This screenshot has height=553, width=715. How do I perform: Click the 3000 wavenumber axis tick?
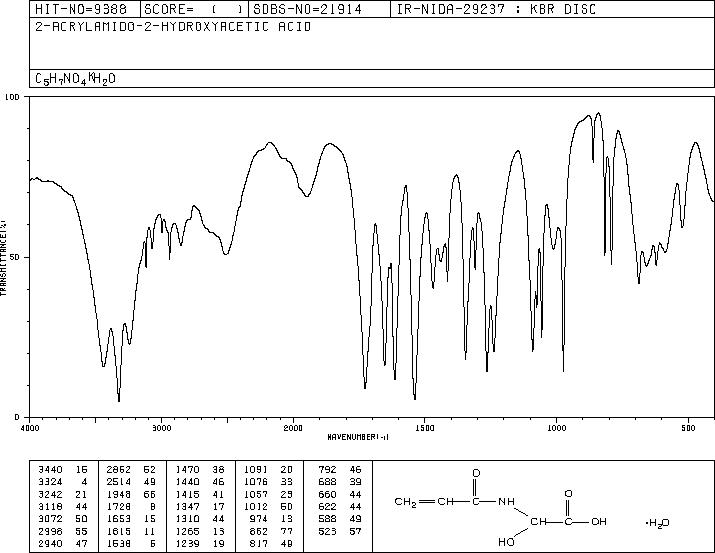click(x=161, y=428)
